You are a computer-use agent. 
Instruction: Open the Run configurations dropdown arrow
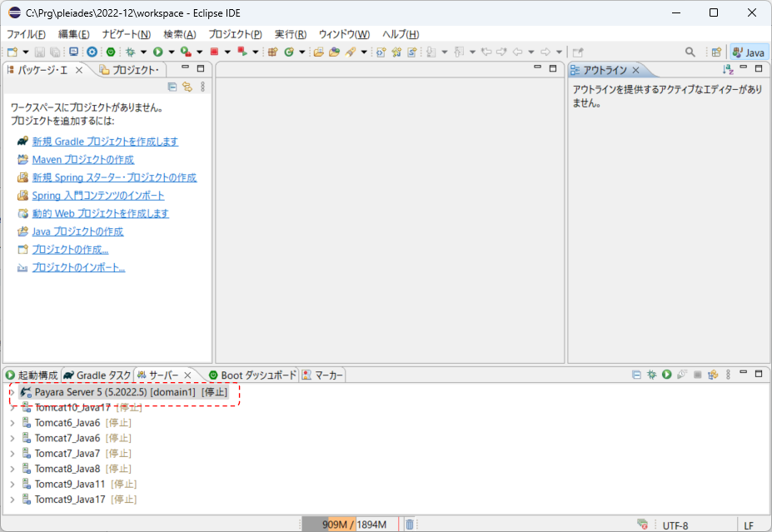tap(172, 52)
